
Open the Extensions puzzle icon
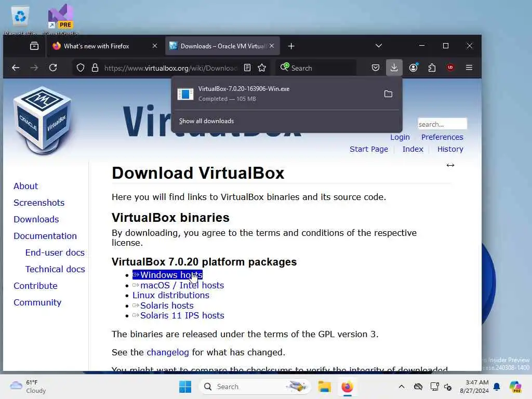(x=432, y=68)
